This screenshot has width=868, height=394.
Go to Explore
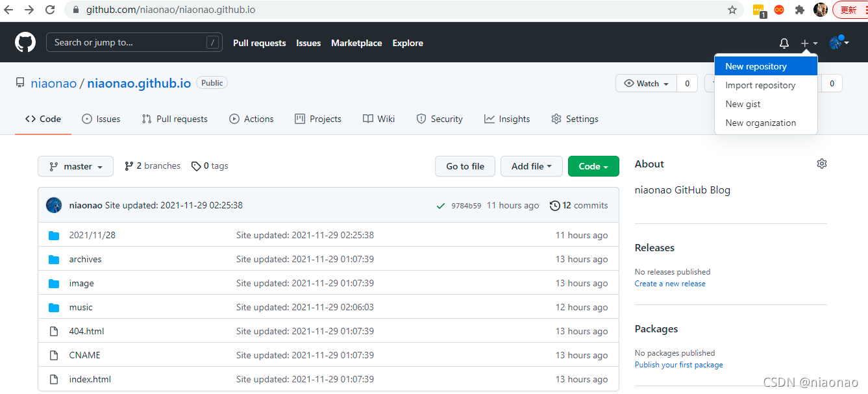[x=408, y=43]
